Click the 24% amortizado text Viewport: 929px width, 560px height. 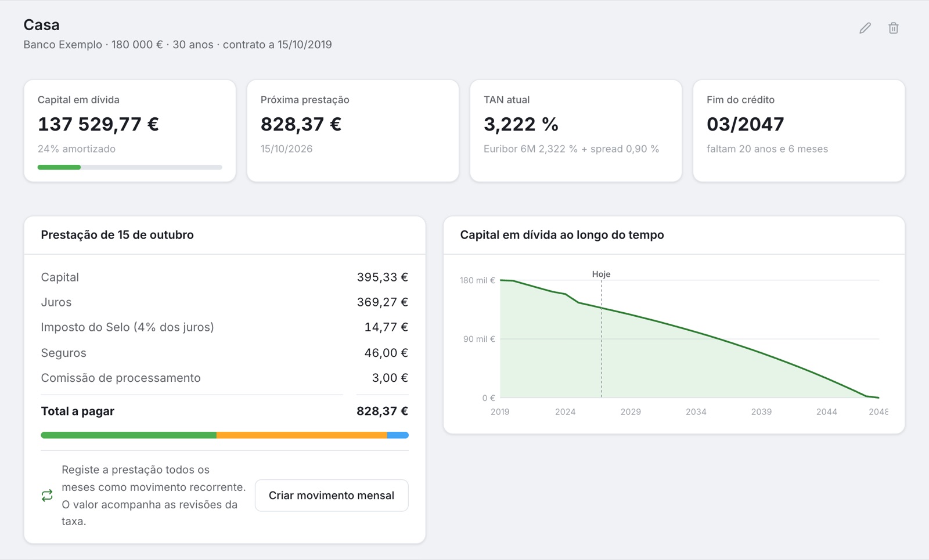click(x=77, y=149)
